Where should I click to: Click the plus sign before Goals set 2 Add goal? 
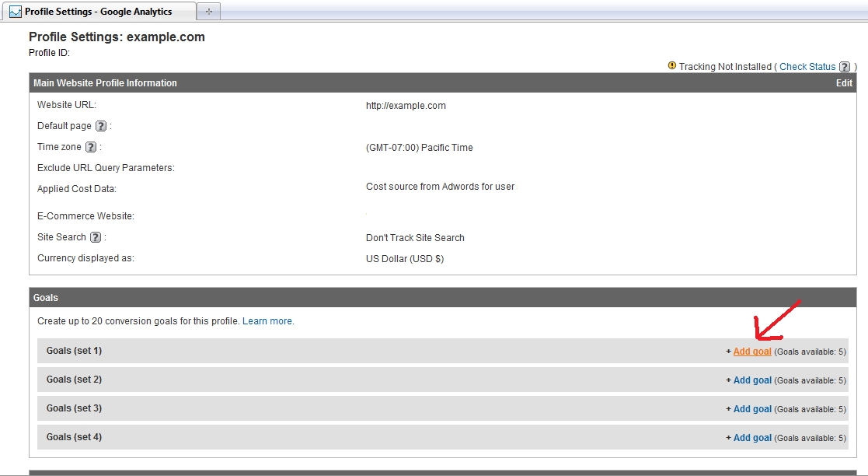[x=729, y=380]
